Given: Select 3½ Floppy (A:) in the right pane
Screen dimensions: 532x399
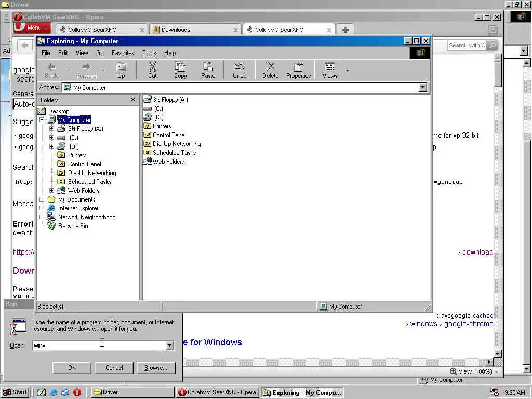Looking at the screenshot, I should [166, 99].
